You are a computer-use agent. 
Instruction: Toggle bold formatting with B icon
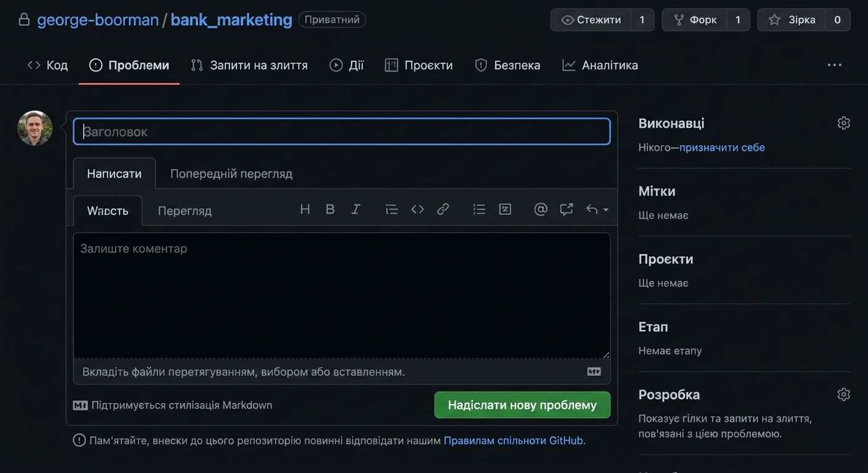point(330,209)
